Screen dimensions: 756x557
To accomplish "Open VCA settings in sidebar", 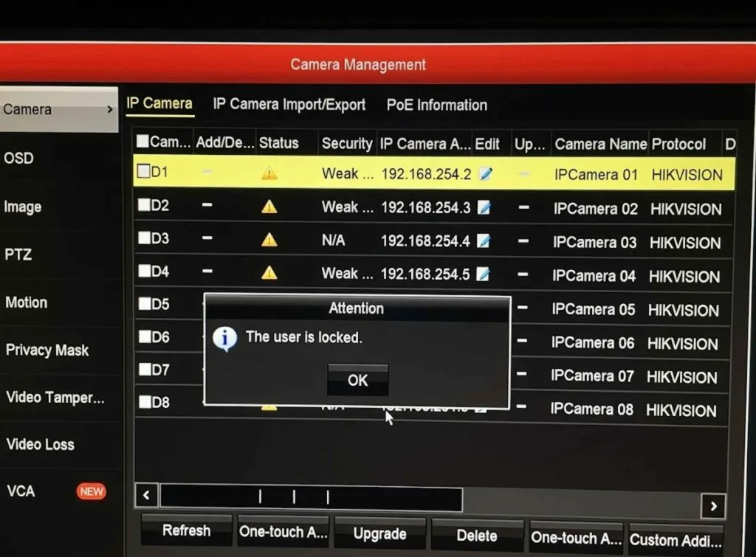I will tap(21, 491).
